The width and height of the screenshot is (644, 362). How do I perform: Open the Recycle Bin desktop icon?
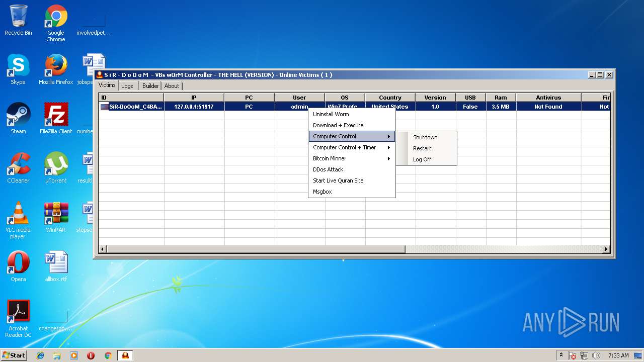(18, 20)
